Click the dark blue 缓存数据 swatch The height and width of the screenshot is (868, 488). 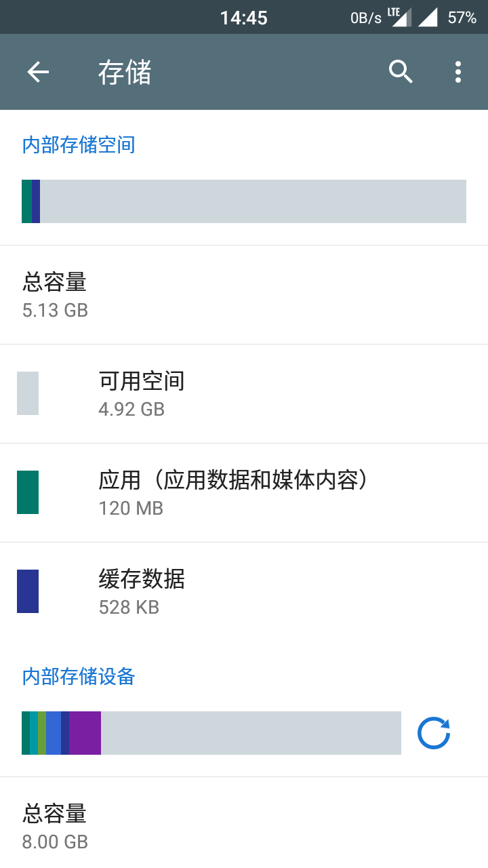tap(28, 591)
